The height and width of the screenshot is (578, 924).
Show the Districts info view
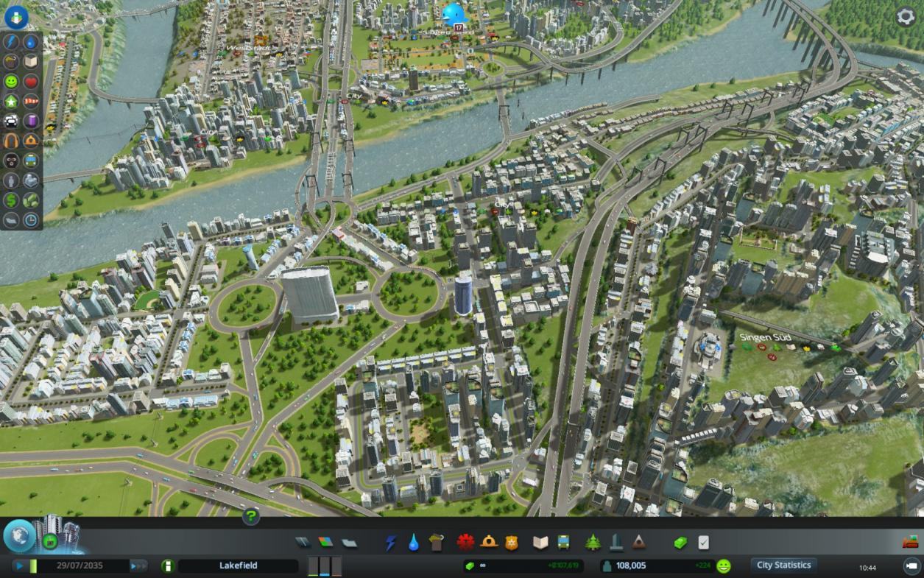click(11, 220)
